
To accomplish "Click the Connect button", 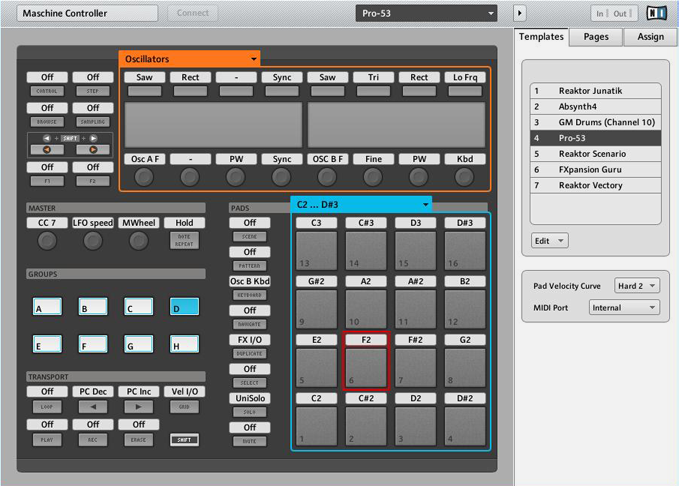I will 191,13.
